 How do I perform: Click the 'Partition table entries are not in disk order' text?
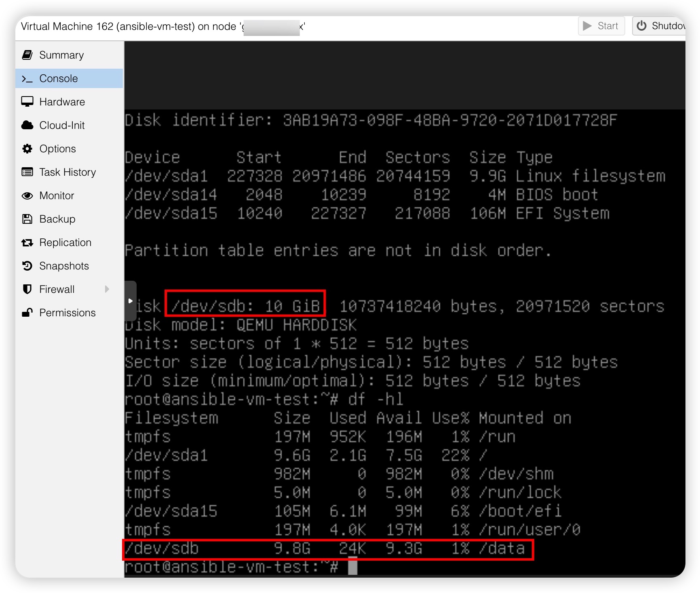click(338, 250)
